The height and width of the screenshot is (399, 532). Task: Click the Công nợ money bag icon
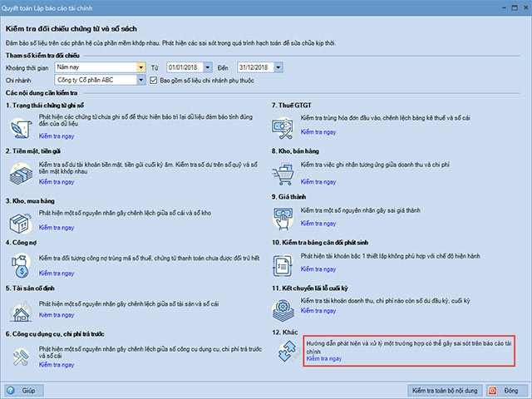point(20,265)
